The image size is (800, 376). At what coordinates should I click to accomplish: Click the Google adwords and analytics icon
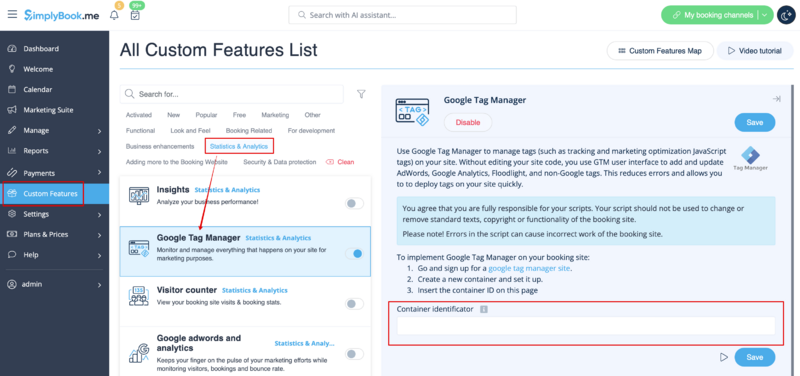click(x=139, y=353)
